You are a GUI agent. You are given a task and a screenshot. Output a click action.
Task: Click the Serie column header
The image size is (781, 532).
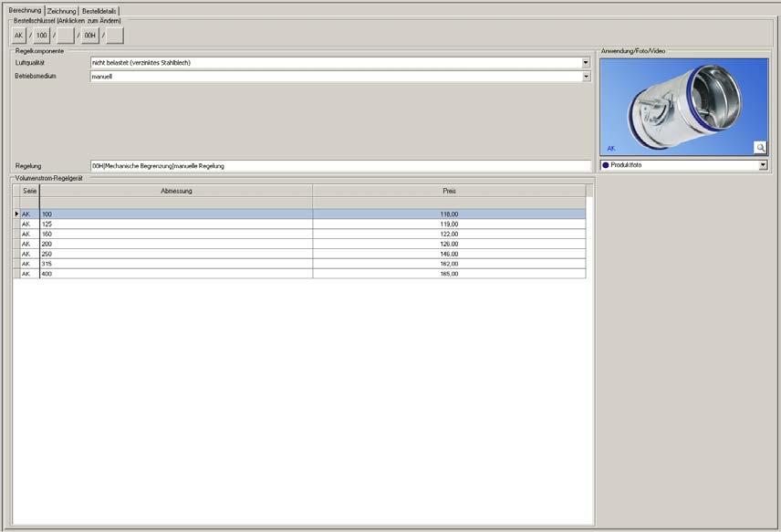click(x=29, y=191)
